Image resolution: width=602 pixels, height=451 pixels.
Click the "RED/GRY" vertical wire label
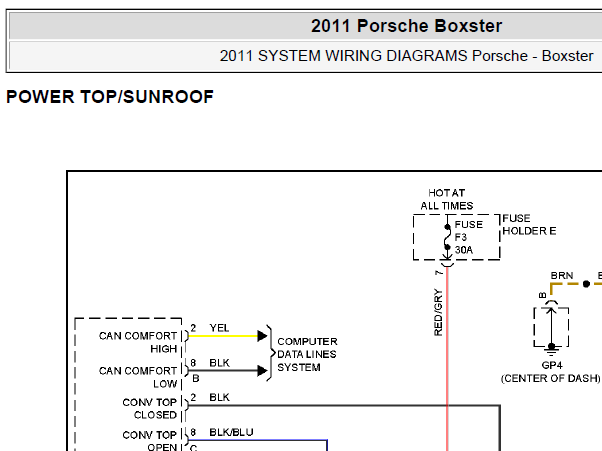pos(438,312)
